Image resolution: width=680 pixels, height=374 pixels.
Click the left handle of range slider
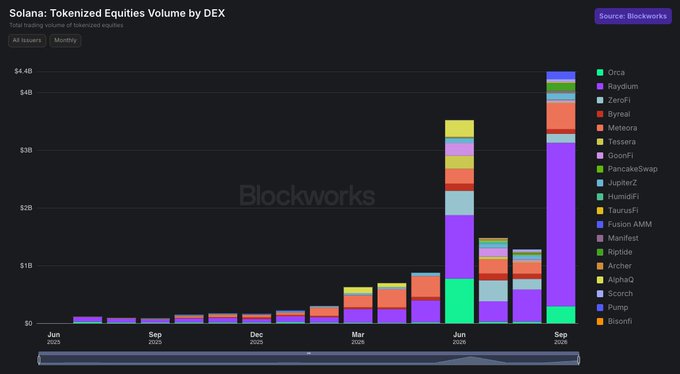pos(39,360)
